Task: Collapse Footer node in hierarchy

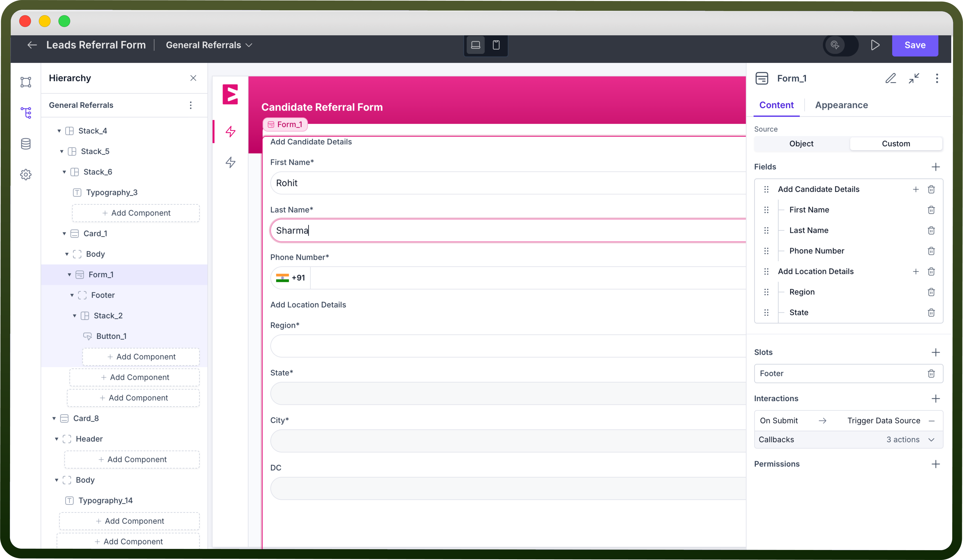Action: 72,295
